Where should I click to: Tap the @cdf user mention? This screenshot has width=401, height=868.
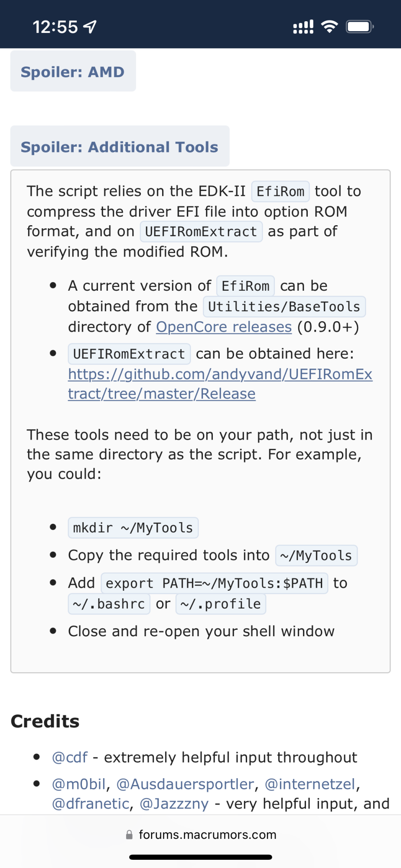point(69,757)
